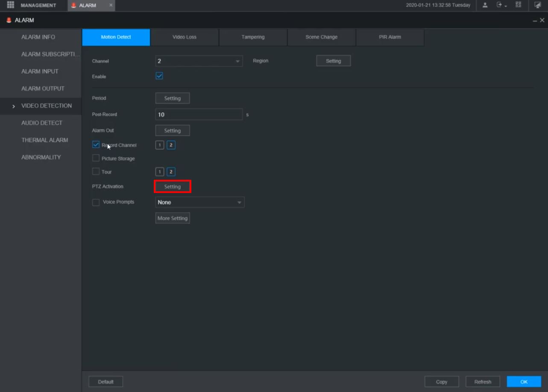The width and height of the screenshot is (548, 392).
Task: Uncheck the Record Channel checkbox
Action: point(96,145)
